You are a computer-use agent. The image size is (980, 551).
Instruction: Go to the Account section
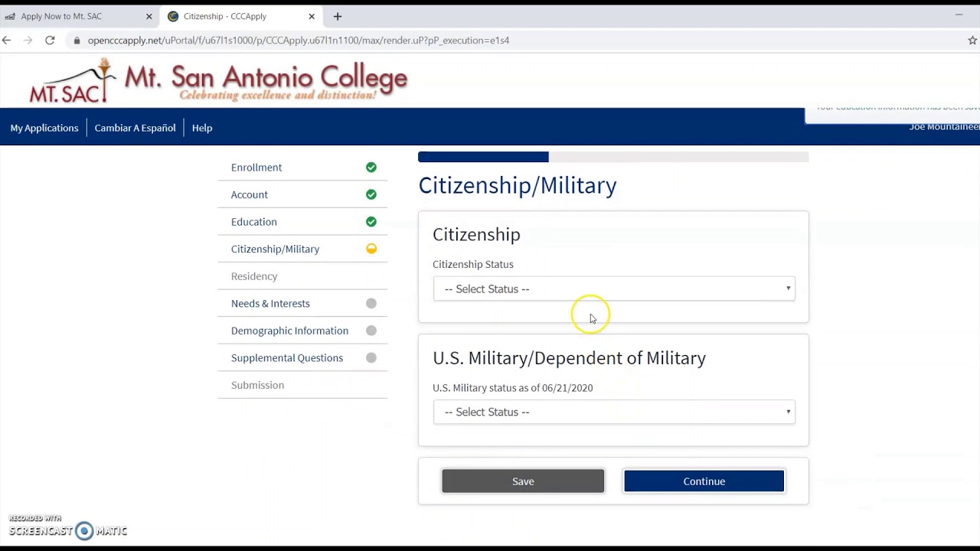[x=250, y=194]
